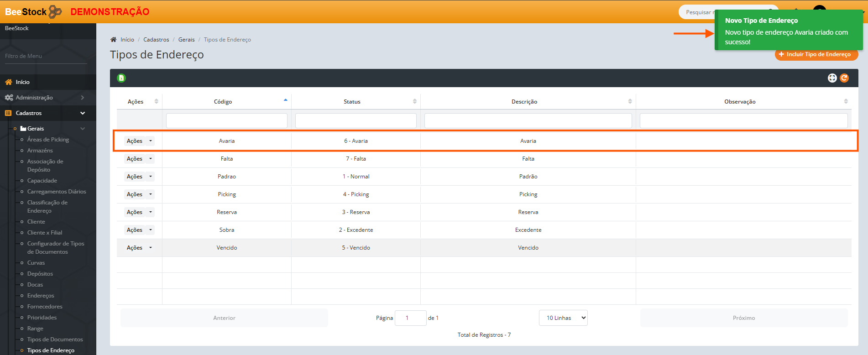Click the Status column sort icon
868x355 pixels.
pos(414,101)
